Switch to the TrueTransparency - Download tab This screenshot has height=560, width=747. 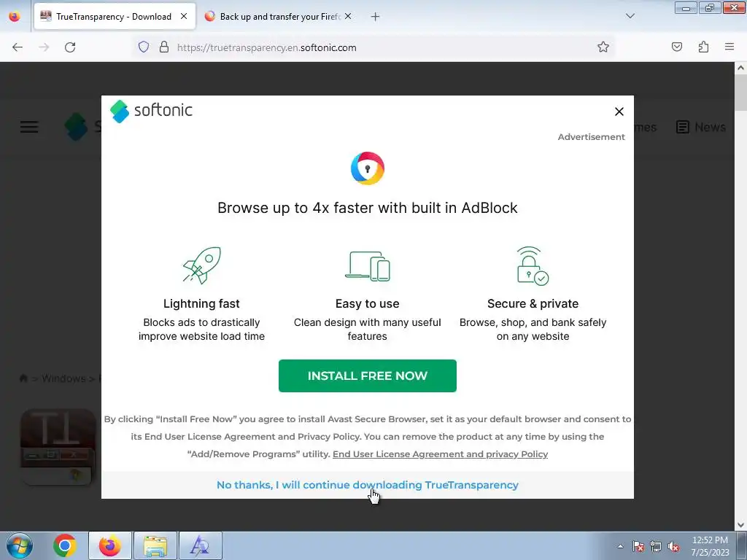click(x=115, y=17)
